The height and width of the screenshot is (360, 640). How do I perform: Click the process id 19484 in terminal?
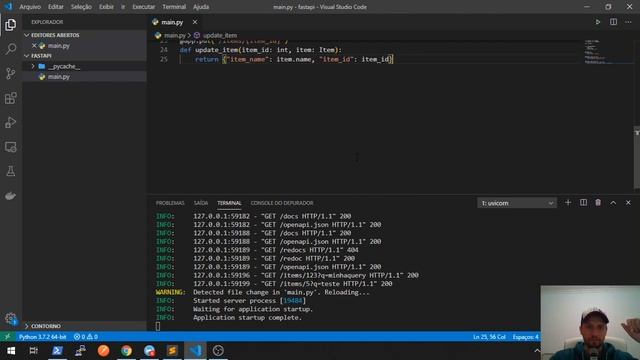click(292, 300)
